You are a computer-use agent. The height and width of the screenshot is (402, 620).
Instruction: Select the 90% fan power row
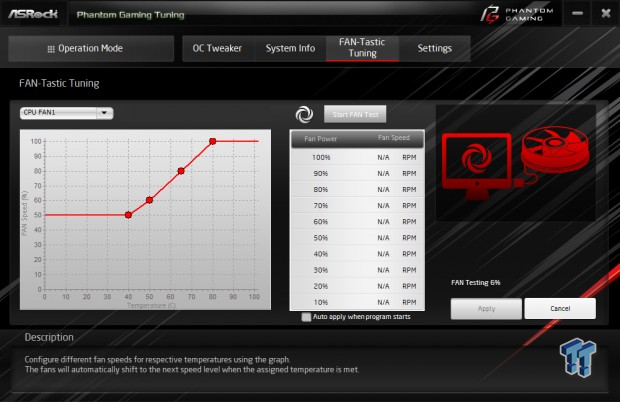pos(357,174)
